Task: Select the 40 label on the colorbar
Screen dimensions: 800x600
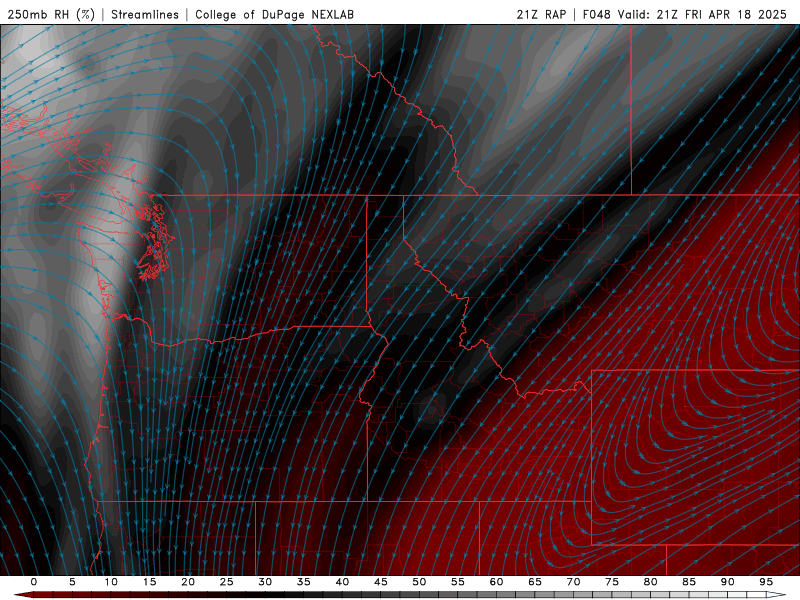Action: click(x=342, y=582)
